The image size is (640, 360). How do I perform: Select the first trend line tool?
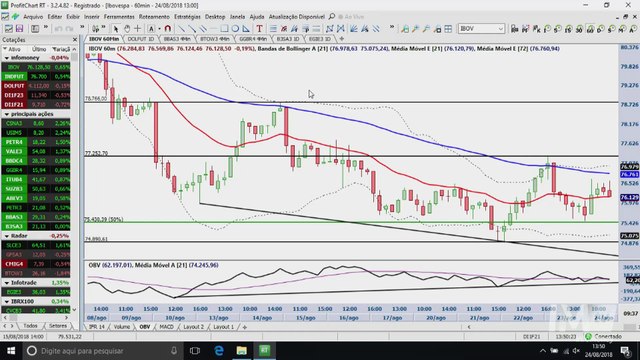(x=181, y=29)
